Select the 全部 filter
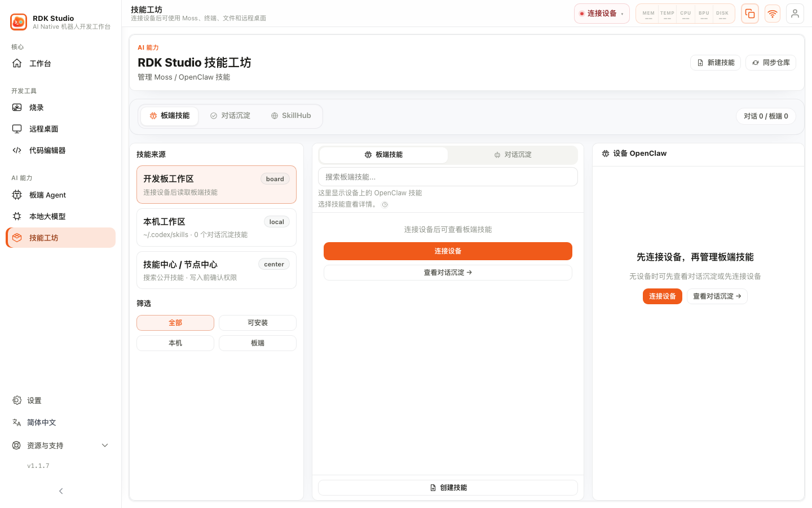The height and width of the screenshot is (508, 812). [175, 323]
